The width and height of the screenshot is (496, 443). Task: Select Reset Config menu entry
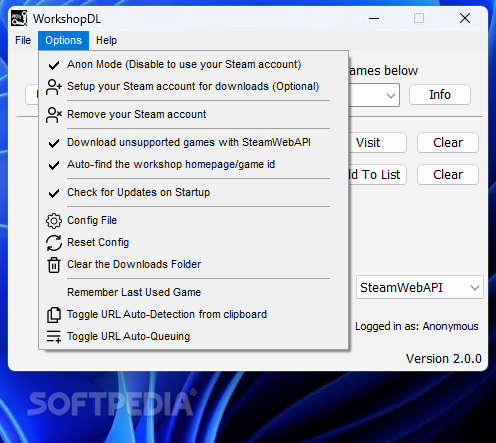(194, 242)
